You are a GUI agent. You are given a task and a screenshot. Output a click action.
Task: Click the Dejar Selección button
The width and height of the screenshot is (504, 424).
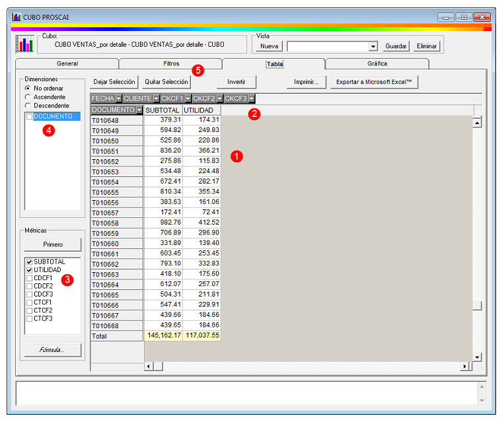point(114,82)
